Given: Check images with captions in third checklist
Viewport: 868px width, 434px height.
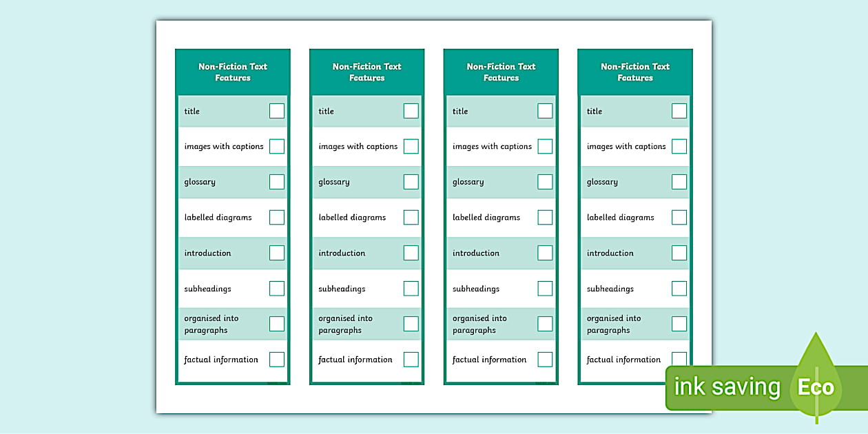Looking at the screenshot, I should click(545, 146).
